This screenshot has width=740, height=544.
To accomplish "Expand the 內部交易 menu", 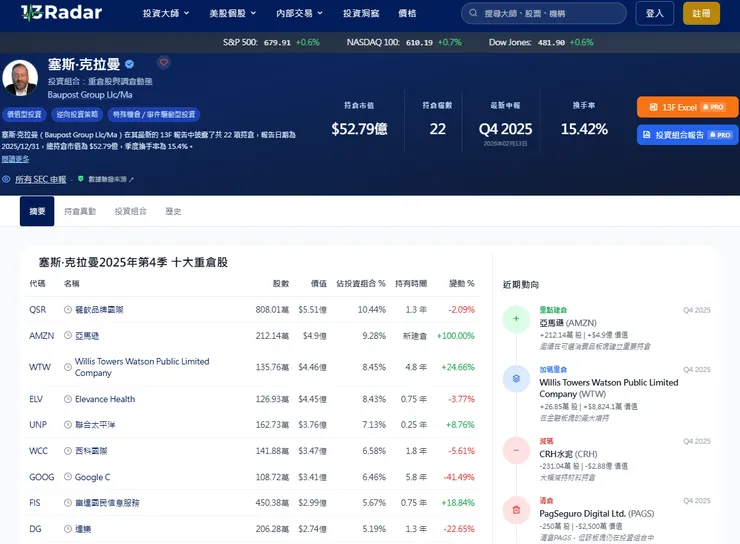I will pyautogui.click(x=300, y=13).
